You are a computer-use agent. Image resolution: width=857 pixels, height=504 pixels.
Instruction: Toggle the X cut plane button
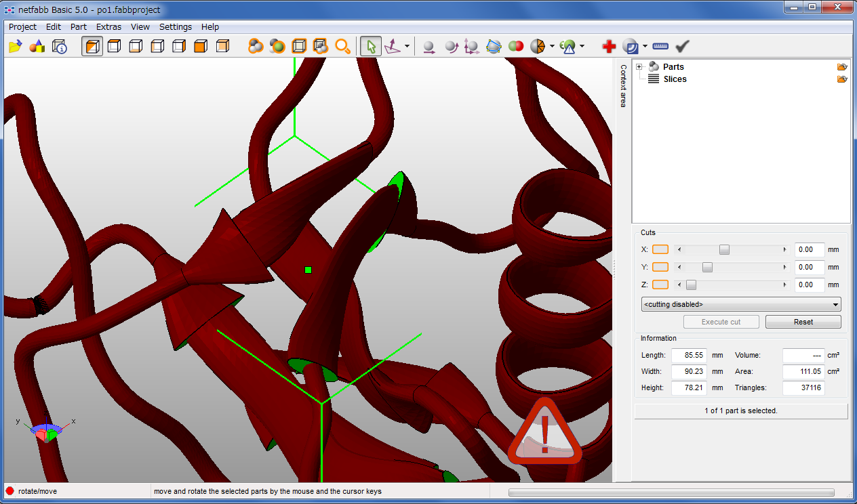point(660,249)
